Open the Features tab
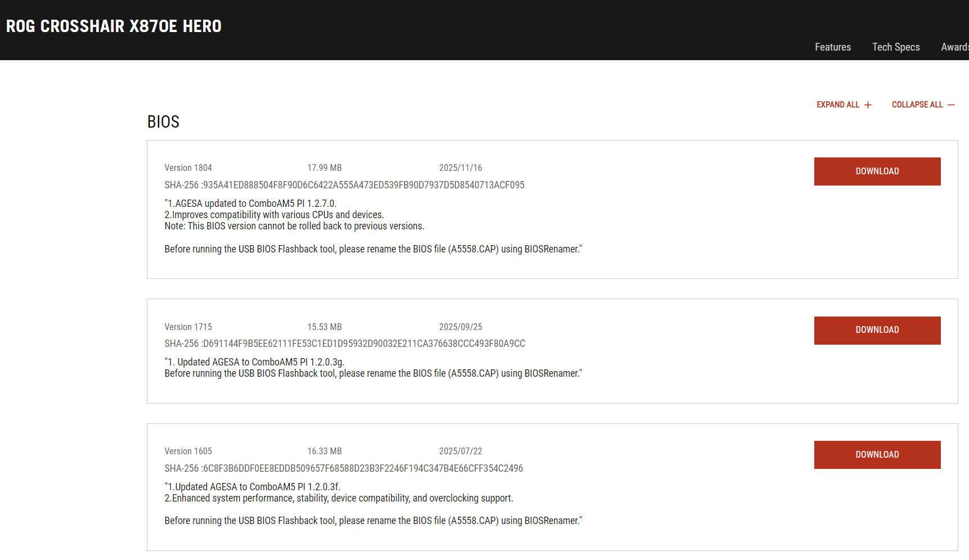Screen dimensions: 969x560 [832, 47]
